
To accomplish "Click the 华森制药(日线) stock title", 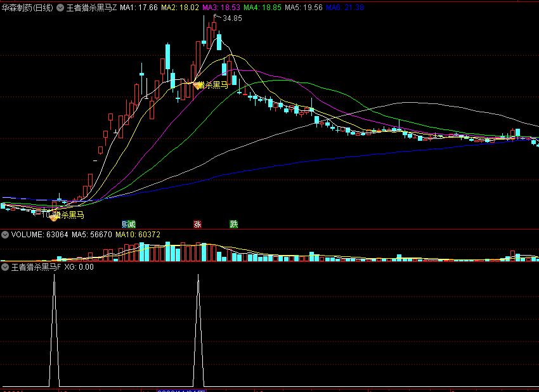I will click(x=27, y=8).
